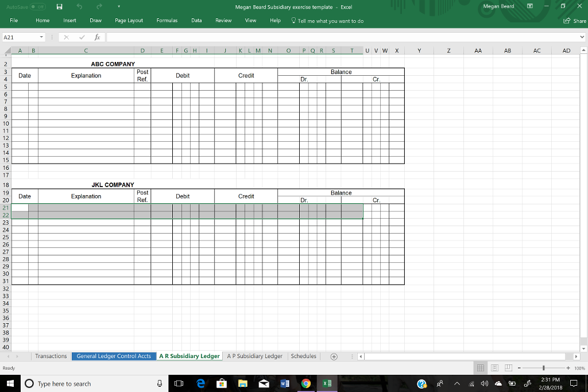
Task: Click the zoom in plus button
Action: tap(568, 368)
